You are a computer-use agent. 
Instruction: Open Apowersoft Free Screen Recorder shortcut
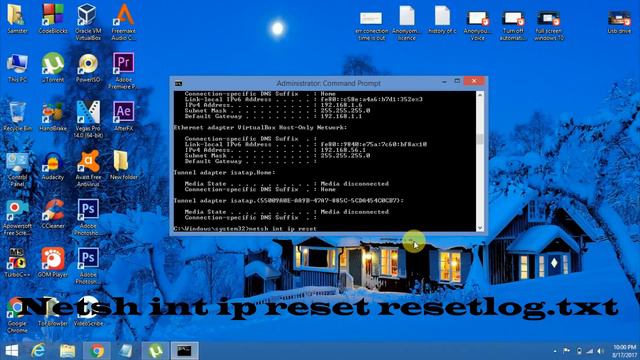[17, 218]
